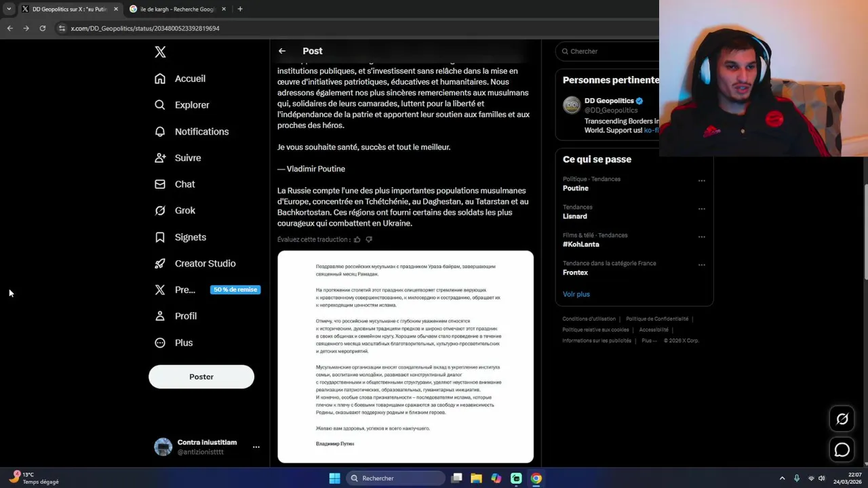This screenshot has width=868, height=488.
Task: Open the #KohLanta trending topic
Action: click(x=581, y=245)
